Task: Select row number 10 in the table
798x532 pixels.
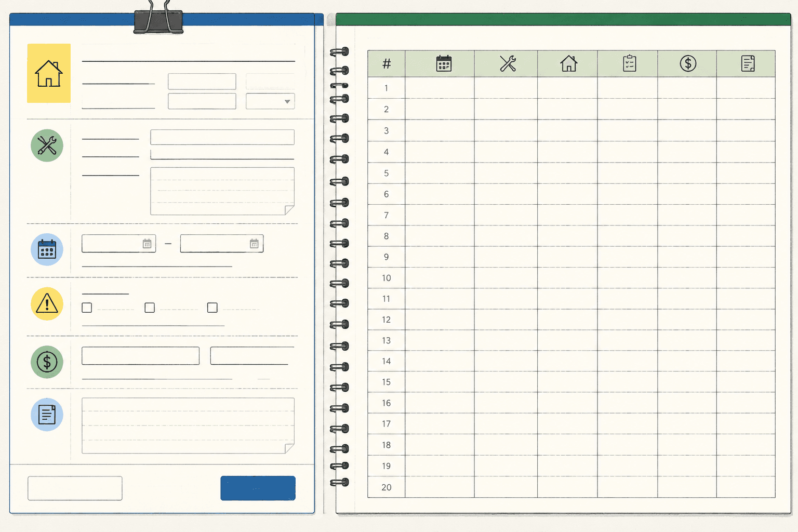Action: pos(571,278)
